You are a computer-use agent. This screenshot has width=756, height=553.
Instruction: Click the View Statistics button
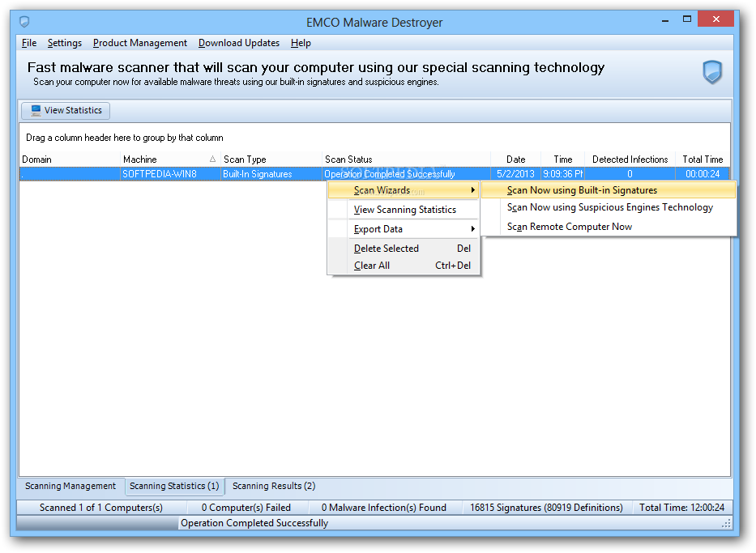click(65, 111)
